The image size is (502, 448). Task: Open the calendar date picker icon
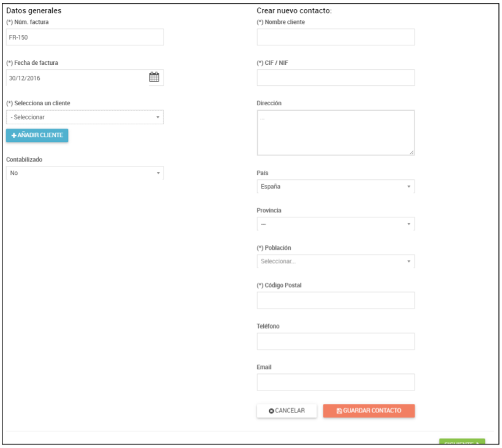click(154, 77)
